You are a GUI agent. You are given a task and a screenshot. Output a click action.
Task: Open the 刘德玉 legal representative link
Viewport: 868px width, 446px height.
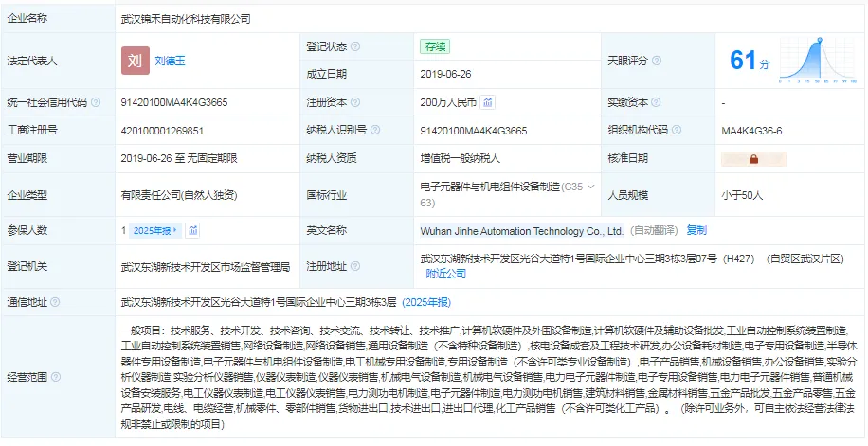tap(170, 61)
